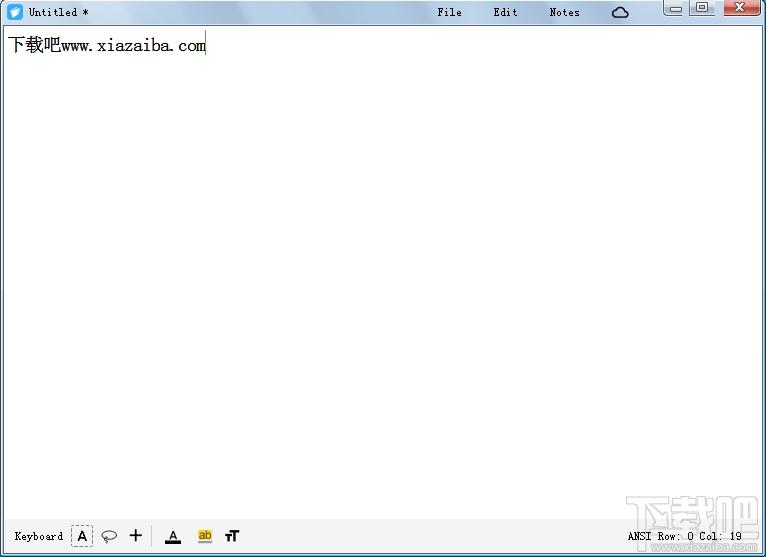The height and width of the screenshot is (557, 766).
Task: Minimize the notepad window
Action: pyautogui.click(x=675, y=8)
